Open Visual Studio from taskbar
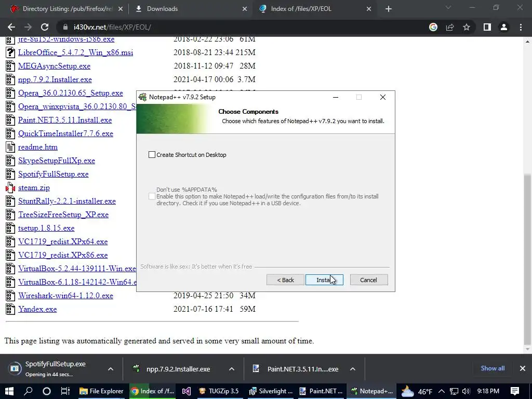Viewport: 532px width, 399px height. pyautogui.click(x=187, y=391)
